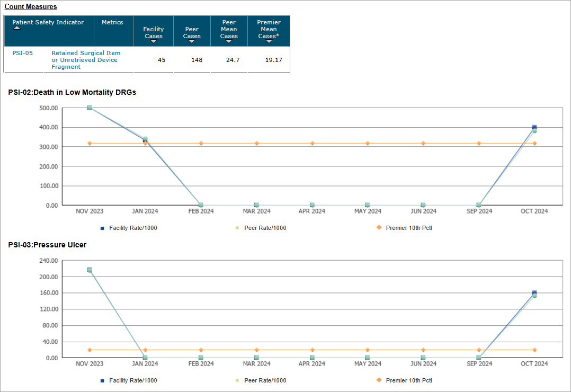Screen dimensions: 571x392
Task: Click Count Measures section heading
Action: [31, 7]
